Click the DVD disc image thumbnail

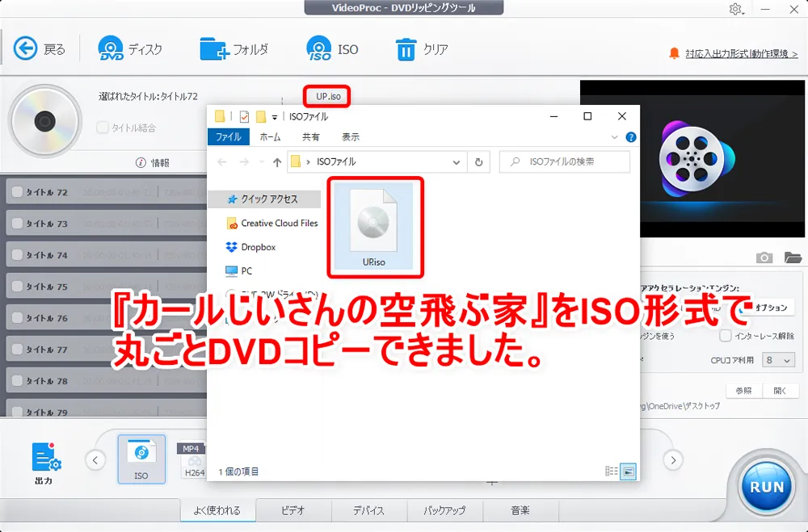tap(44, 121)
